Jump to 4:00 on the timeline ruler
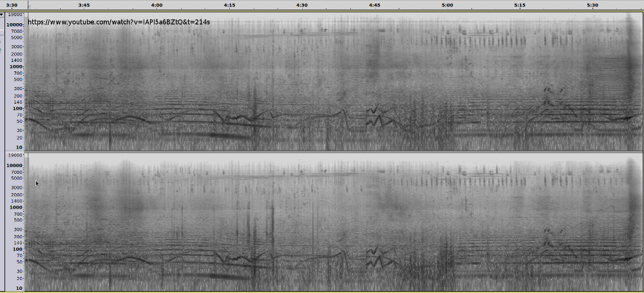Screen dimensions: 644x293 (x=156, y=5)
